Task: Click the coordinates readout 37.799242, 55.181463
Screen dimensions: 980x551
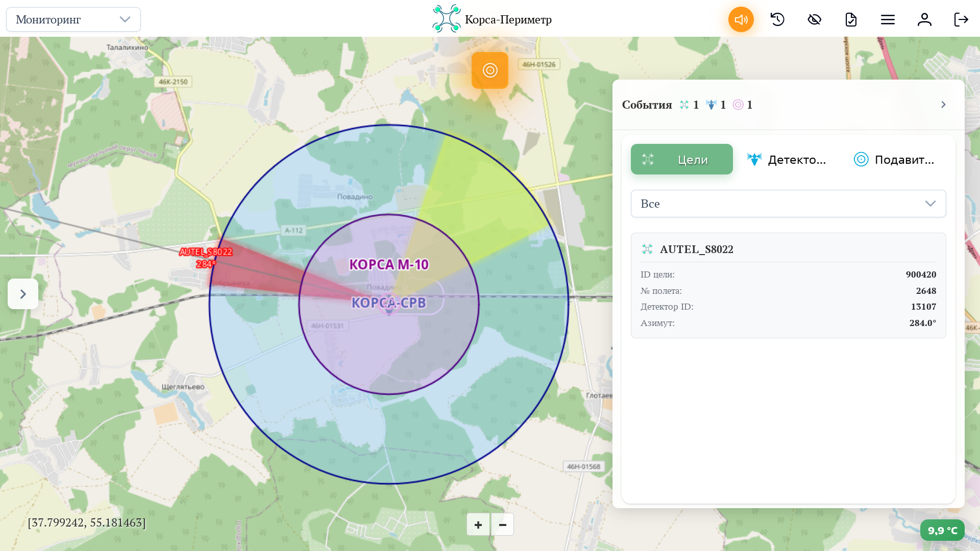Action: [x=87, y=522]
